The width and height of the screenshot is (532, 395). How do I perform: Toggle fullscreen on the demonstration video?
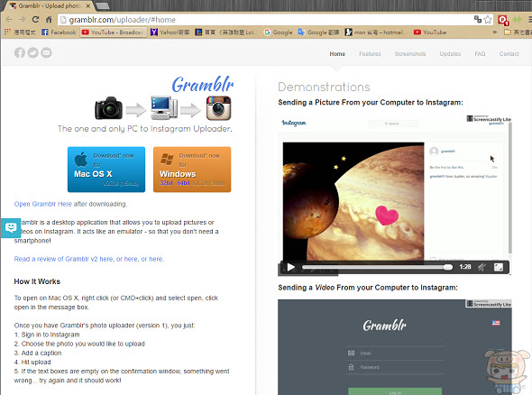[499, 267]
